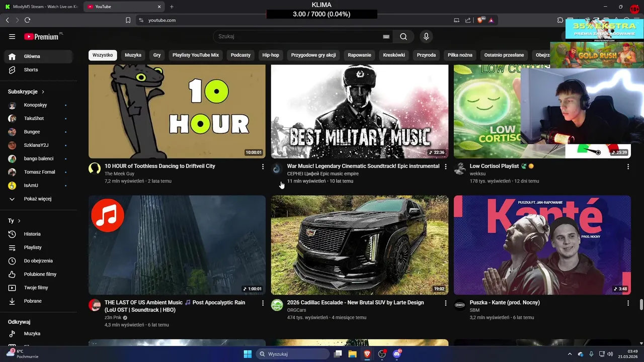Play 10 HOUR Toothless thumbnail
Viewport: 644px width, 362px height.
[177, 112]
